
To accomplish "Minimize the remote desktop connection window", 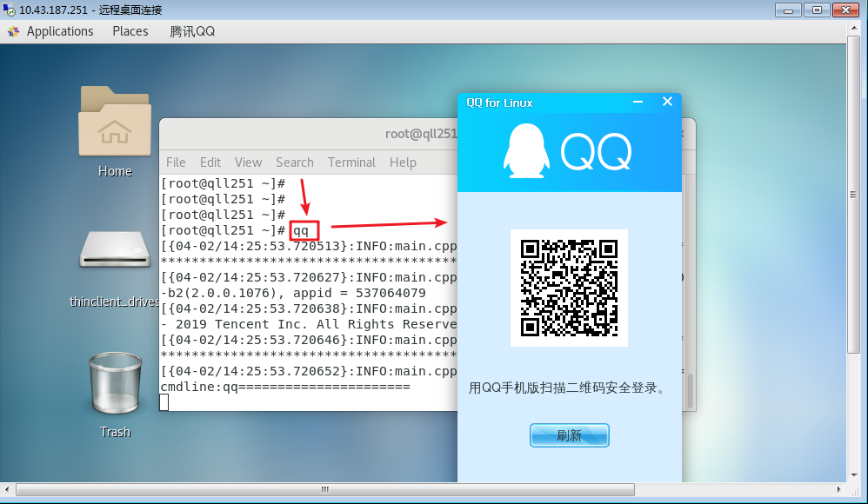I will (788, 10).
